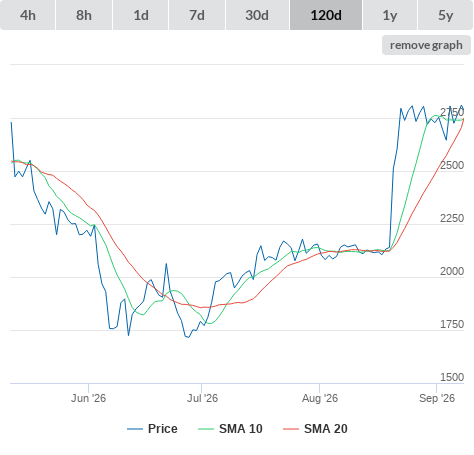Click the blue Price legend line swatch

pyautogui.click(x=135, y=429)
